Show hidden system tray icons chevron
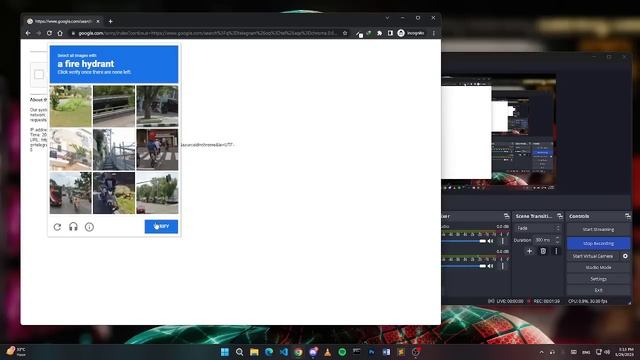 point(541,352)
